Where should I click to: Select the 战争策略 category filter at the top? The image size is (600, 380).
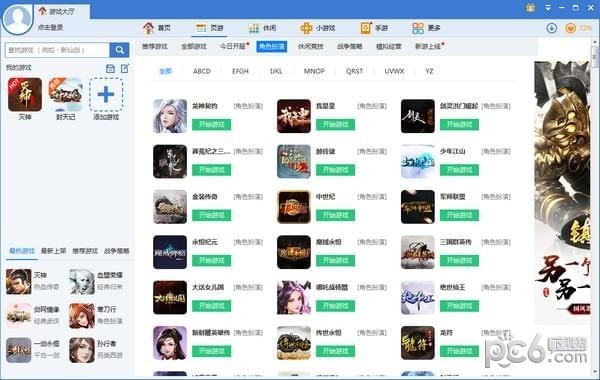point(349,46)
